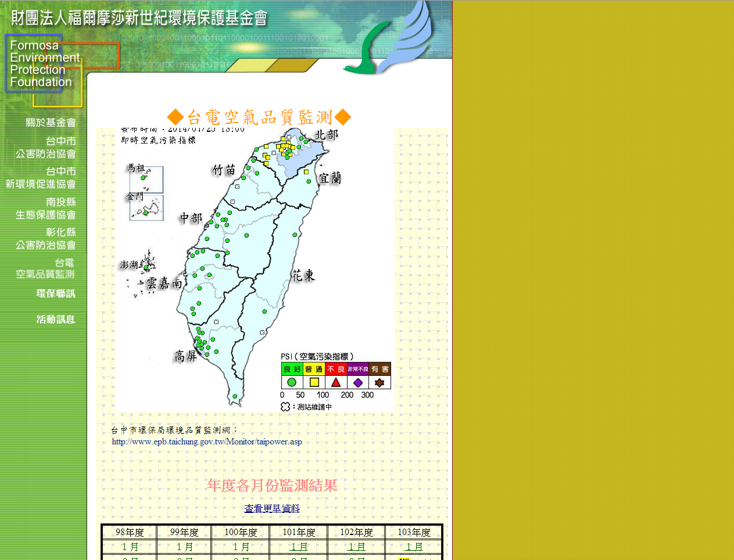Open 台中市公害防治協會 sidebar link
The width and height of the screenshot is (734, 560).
pyautogui.click(x=46, y=148)
